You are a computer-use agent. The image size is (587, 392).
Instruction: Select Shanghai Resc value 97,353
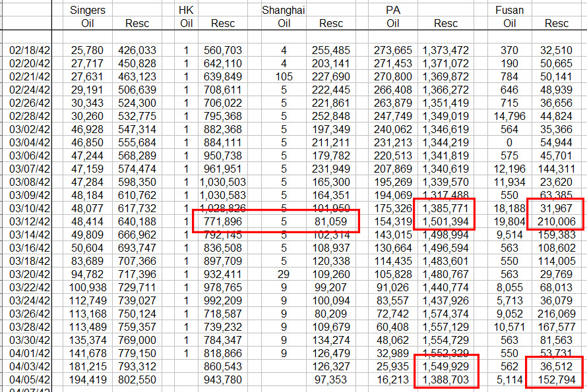click(x=331, y=379)
